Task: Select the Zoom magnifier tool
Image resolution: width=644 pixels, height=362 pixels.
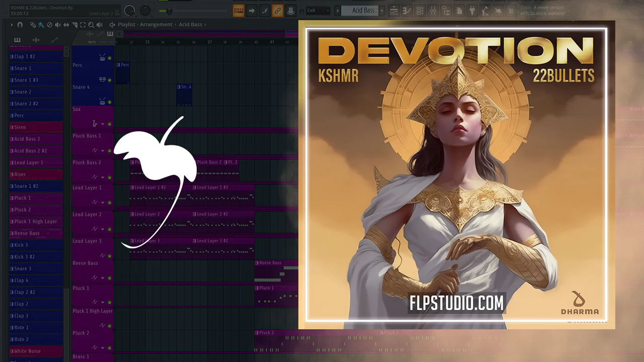Action: pos(91,25)
